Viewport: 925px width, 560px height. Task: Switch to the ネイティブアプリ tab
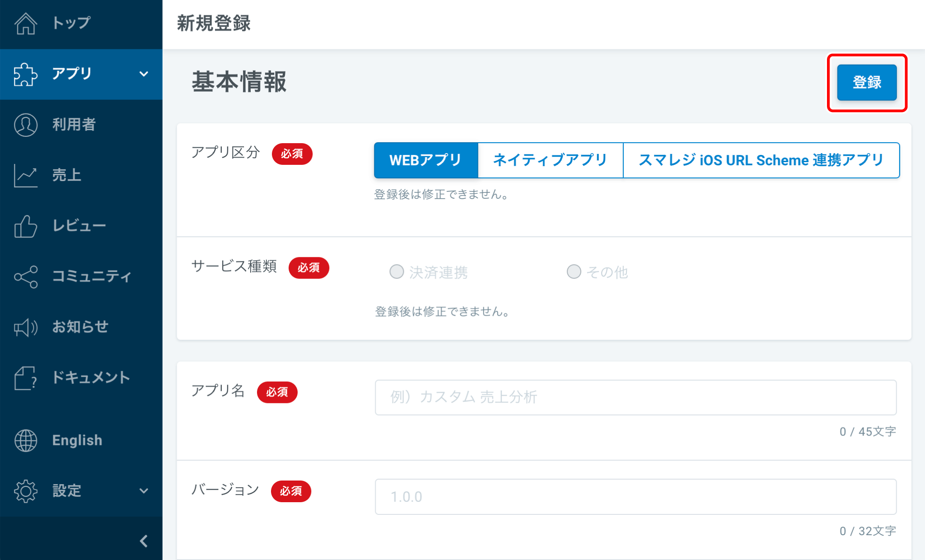[550, 160]
